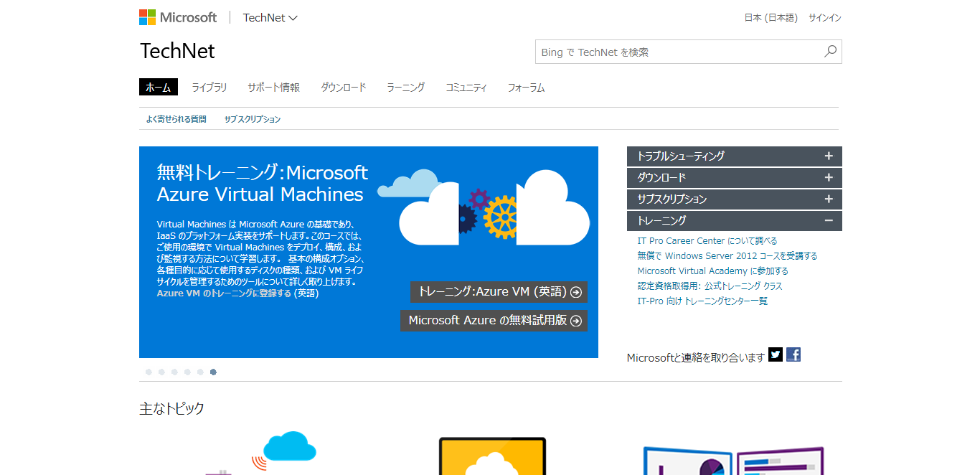Image resolution: width=980 pixels, height=475 pixels.
Task: Change language via 日本 (日本語) link
Action: click(771, 18)
